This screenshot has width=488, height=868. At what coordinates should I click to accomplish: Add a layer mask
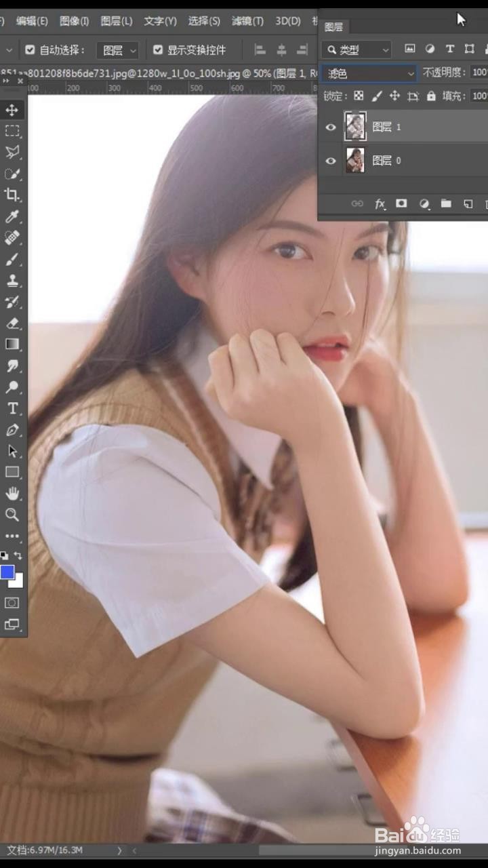click(401, 203)
